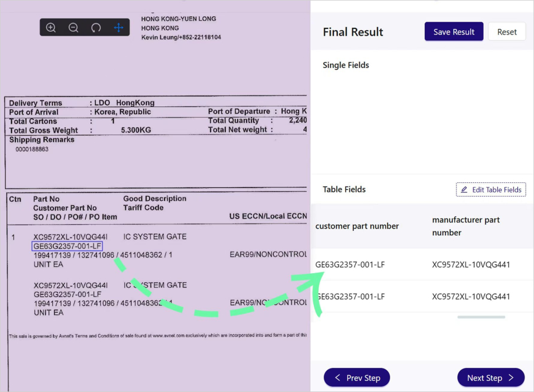The height and width of the screenshot is (392, 534).
Task: Click the Table Fields section heading
Action: point(344,190)
